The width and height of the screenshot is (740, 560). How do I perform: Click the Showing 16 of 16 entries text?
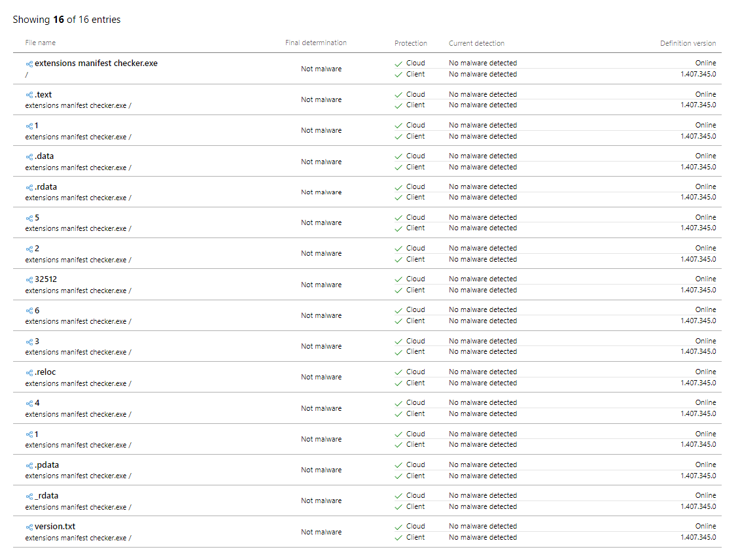(x=67, y=20)
